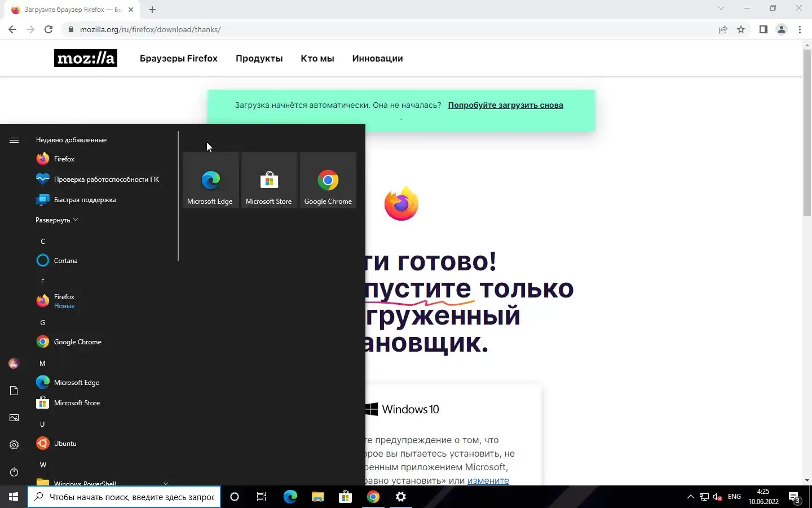Click the U letter section header
This screenshot has width=812, height=508.
click(x=42, y=424)
